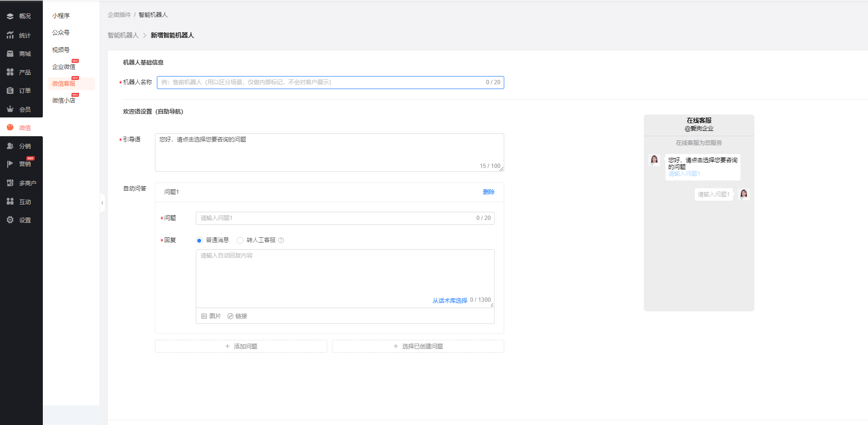Click the 从话术库选择 link
The height and width of the screenshot is (425, 868).
[x=449, y=301]
